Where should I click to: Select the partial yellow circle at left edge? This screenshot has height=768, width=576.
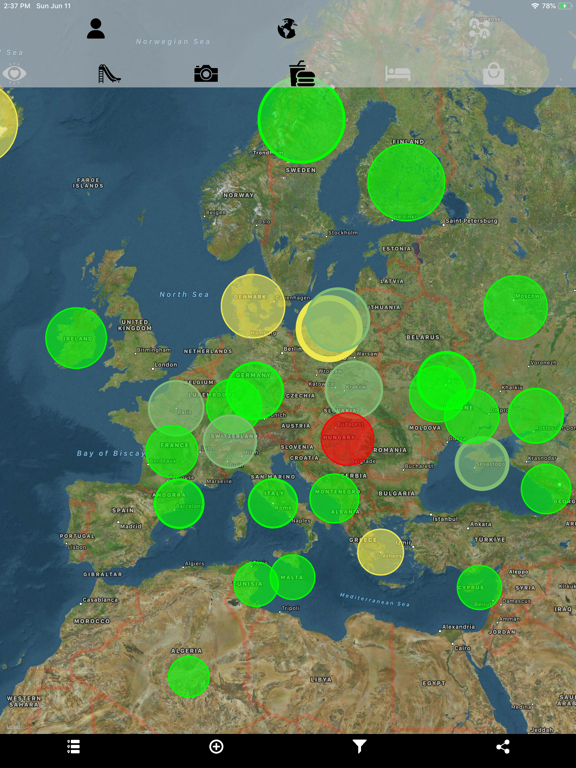point(7,122)
